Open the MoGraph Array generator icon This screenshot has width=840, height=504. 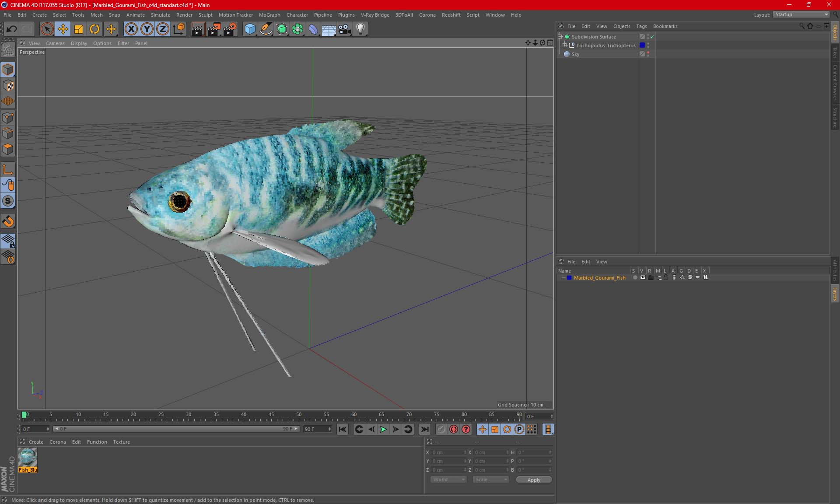click(x=297, y=29)
